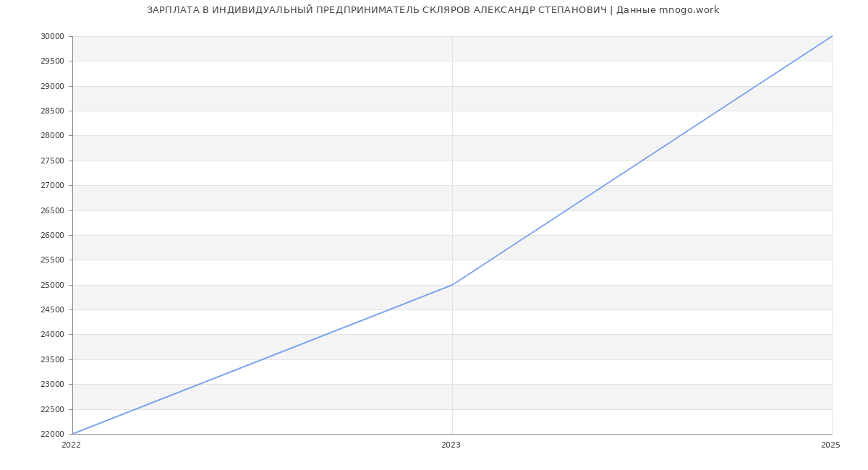Select the 25000 y-axis label

click(x=52, y=285)
